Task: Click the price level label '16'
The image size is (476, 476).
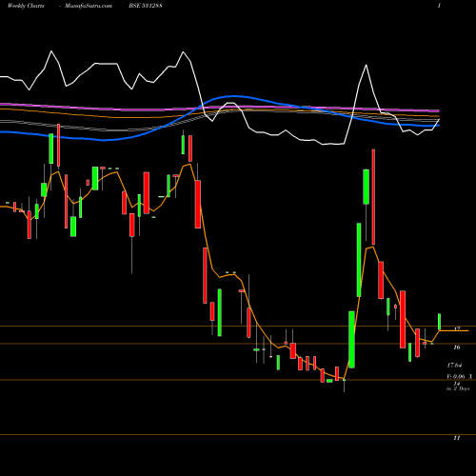Action: point(457,347)
